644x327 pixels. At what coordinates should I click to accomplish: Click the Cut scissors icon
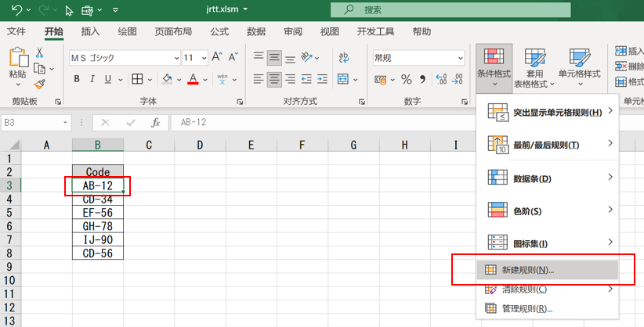pos(39,52)
